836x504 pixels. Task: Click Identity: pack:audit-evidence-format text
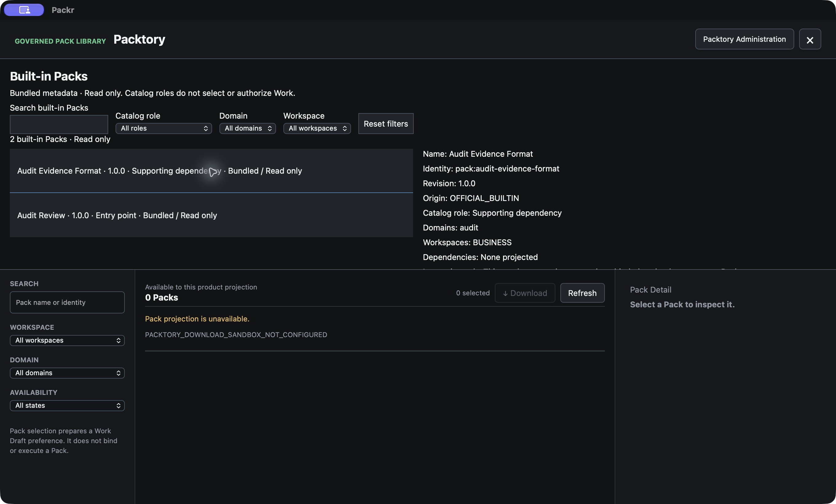click(491, 169)
